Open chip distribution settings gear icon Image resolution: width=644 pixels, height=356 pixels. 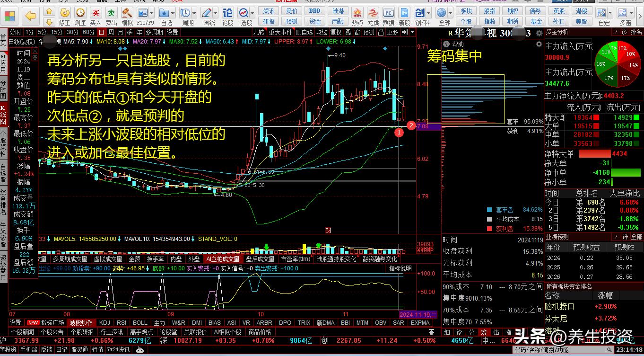[x=539, y=44]
